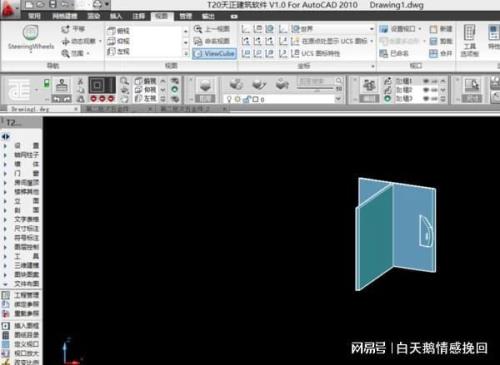Toggle visibility eye for 加载3 row
This screenshot has width=500, height=365.
click(x=426, y=98)
